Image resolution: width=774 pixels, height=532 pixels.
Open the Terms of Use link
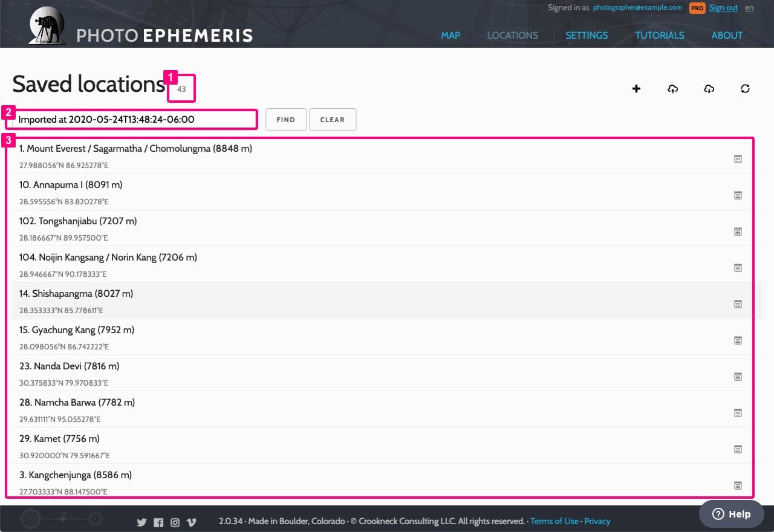click(554, 521)
